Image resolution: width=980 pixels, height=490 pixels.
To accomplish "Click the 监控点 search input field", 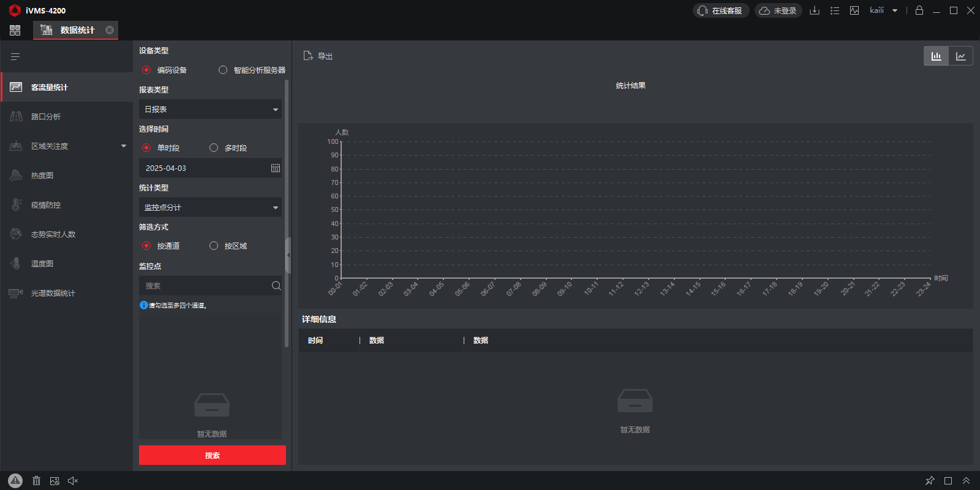I will point(205,285).
